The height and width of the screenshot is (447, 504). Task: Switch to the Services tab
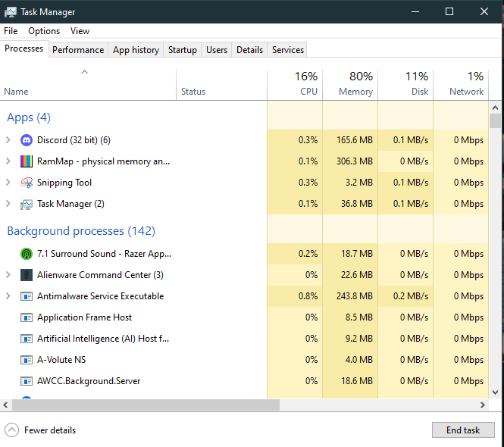(288, 50)
